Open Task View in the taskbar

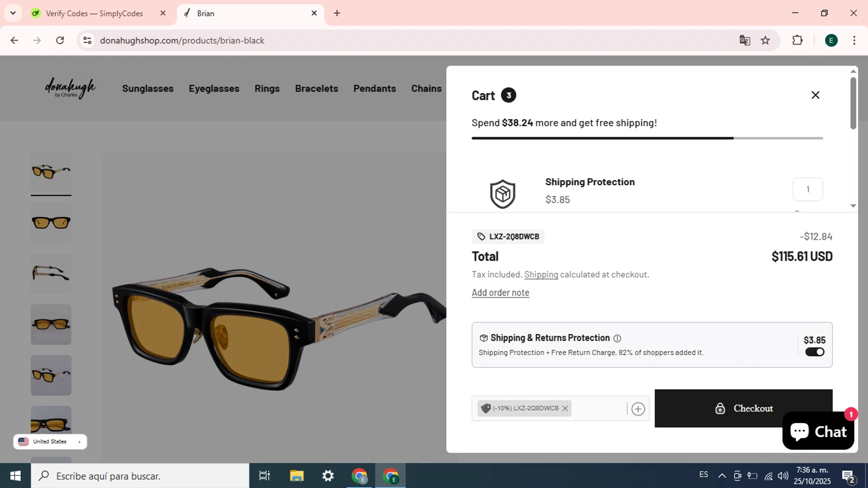coord(264,476)
